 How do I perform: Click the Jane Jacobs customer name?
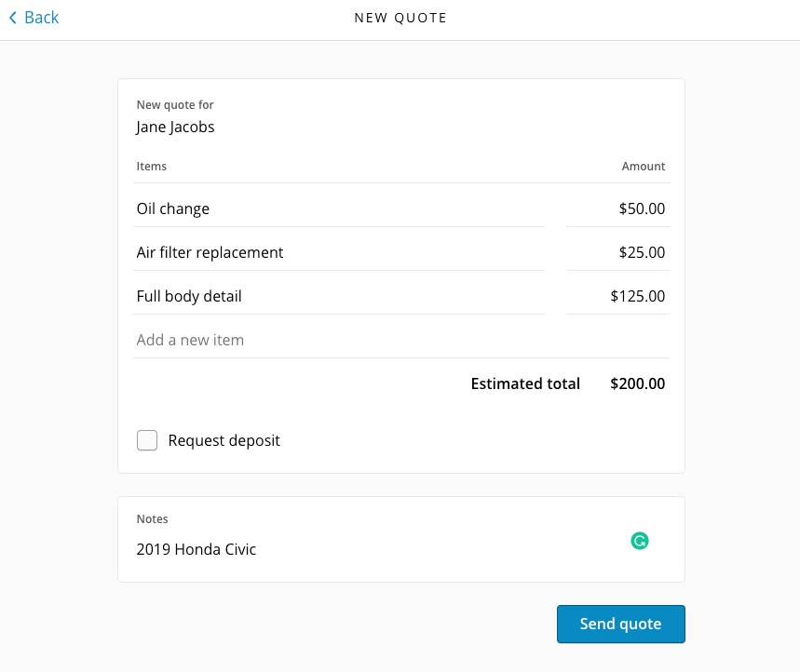click(175, 127)
